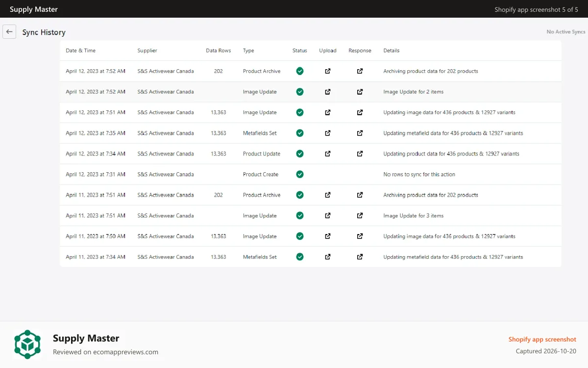Image resolution: width=588 pixels, height=368 pixels.
Task: Click the bottom 'Supply Master' app name
Action: [x=86, y=338]
